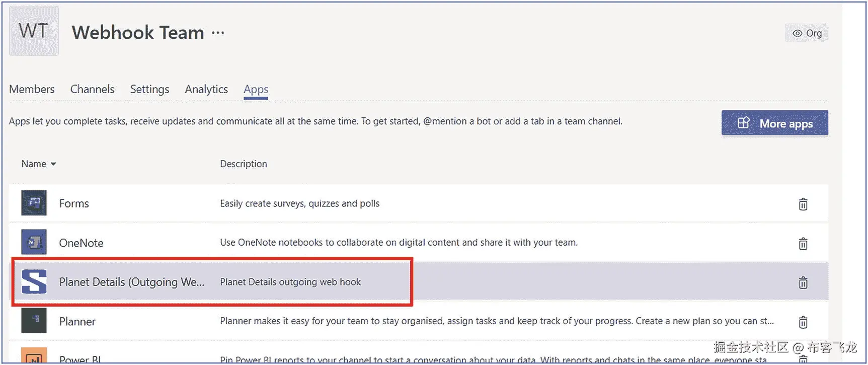868x365 pixels.
Task: Open the Planet Details (Outgoing We... app name
Action: [132, 282]
